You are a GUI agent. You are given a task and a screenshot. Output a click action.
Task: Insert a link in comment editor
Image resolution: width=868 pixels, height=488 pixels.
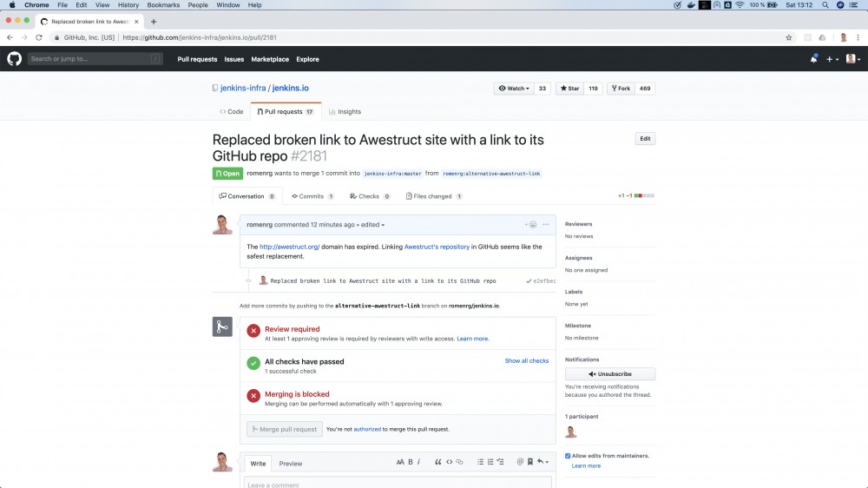pos(459,462)
